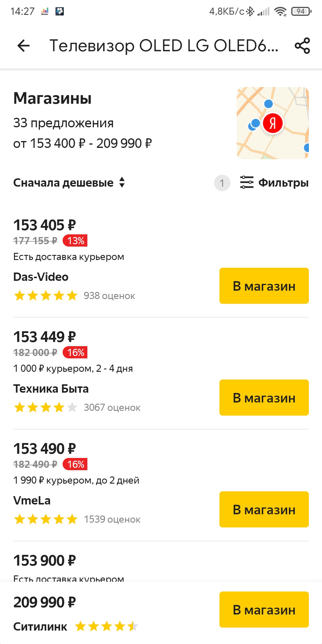Screen dimensions: 322x644
Task: Tap the 13% discount badge
Action: (75, 241)
